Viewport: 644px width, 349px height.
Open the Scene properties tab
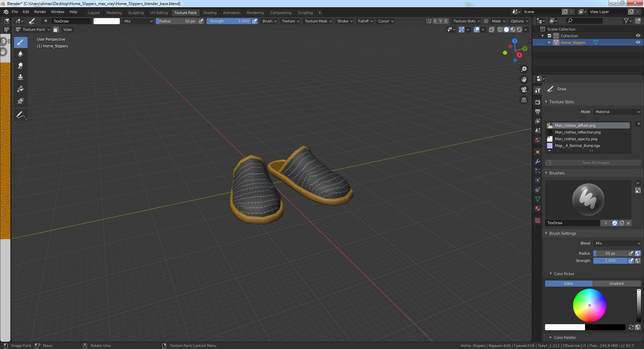pyautogui.click(x=538, y=130)
